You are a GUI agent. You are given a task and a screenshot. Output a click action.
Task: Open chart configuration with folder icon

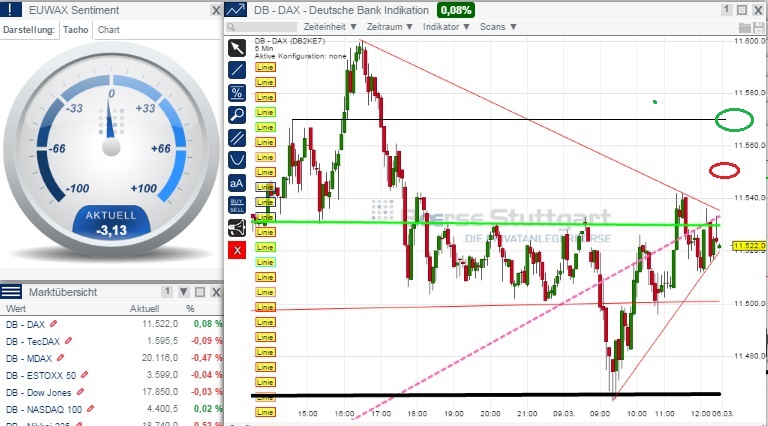(x=745, y=27)
